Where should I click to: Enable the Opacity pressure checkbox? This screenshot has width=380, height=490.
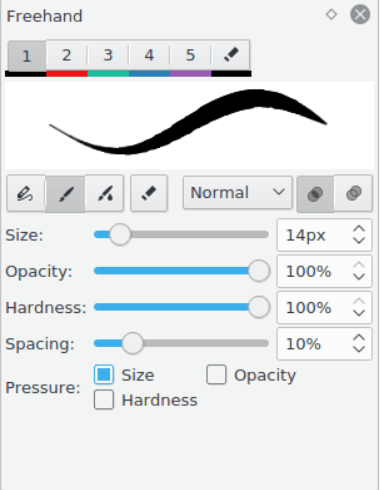(x=216, y=375)
